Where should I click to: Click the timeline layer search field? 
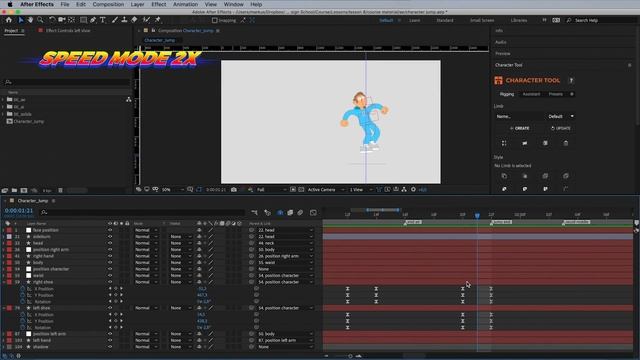coord(142,212)
